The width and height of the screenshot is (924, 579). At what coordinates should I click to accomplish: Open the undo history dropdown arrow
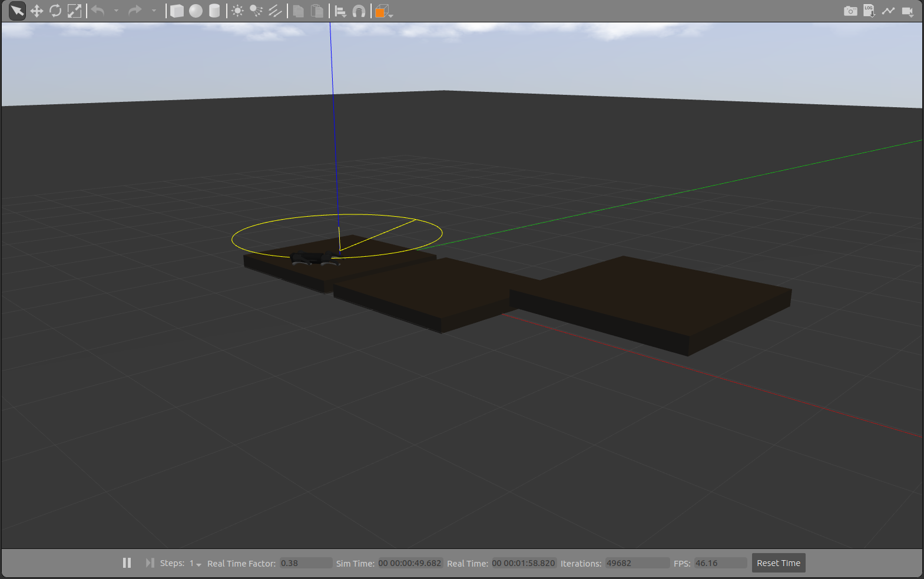pyautogui.click(x=116, y=11)
